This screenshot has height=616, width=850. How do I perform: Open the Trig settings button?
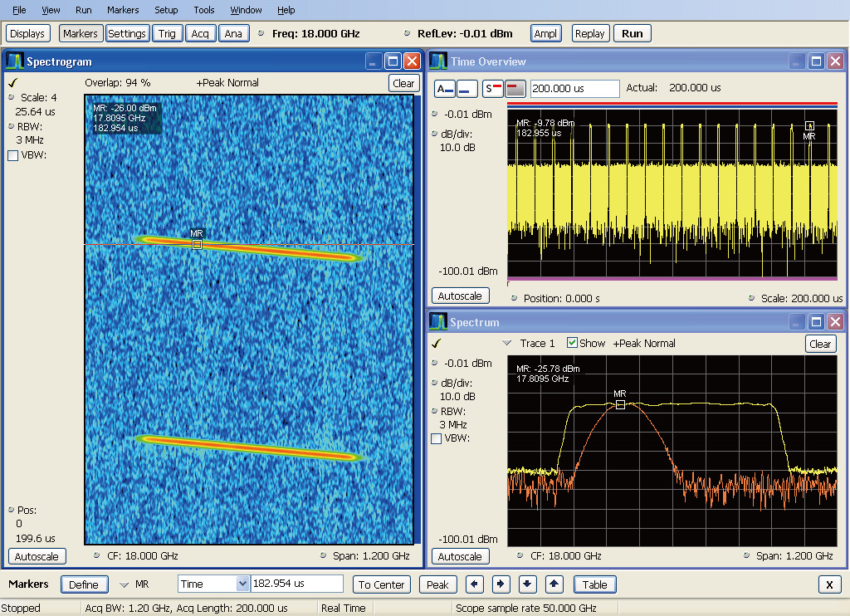167,33
